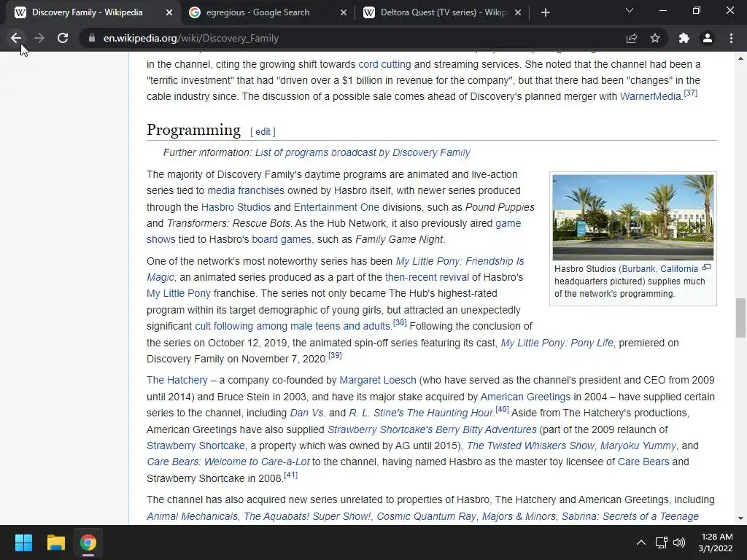
Task: Follow the Cosmic Quantum Ray link
Action: point(426,516)
